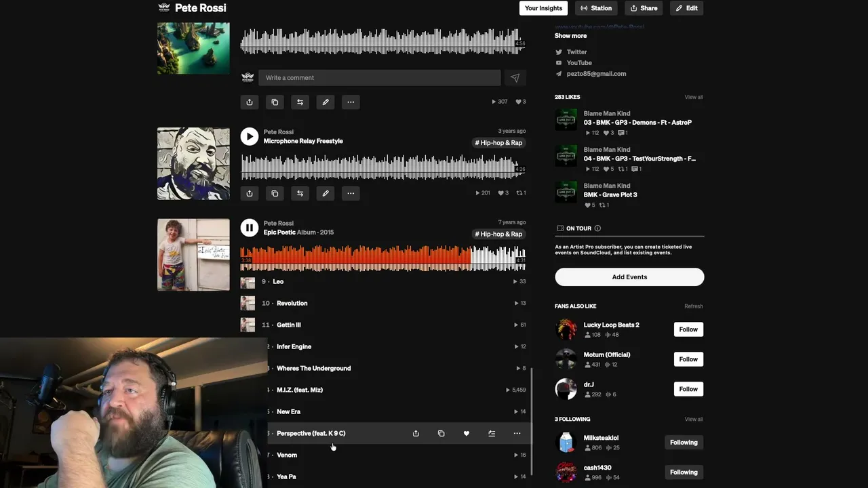Click the YouTube icon in the sidebar
The width and height of the screenshot is (868, 488).
click(559, 63)
